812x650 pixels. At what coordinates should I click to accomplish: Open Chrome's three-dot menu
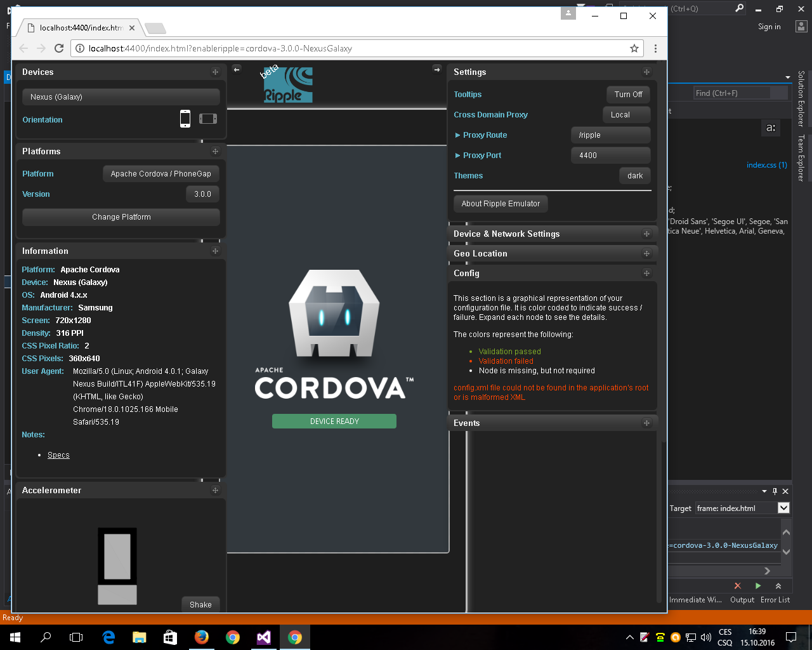click(x=655, y=48)
